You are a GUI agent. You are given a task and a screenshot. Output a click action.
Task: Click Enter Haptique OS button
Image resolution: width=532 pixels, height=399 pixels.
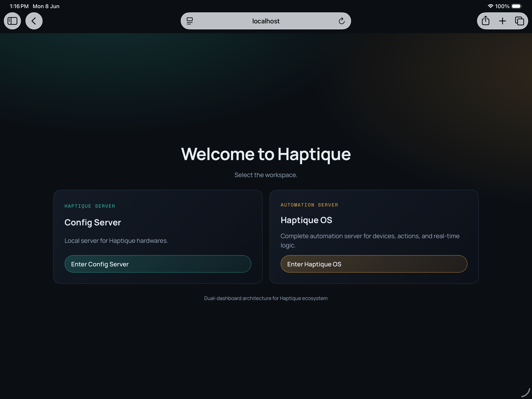click(374, 264)
